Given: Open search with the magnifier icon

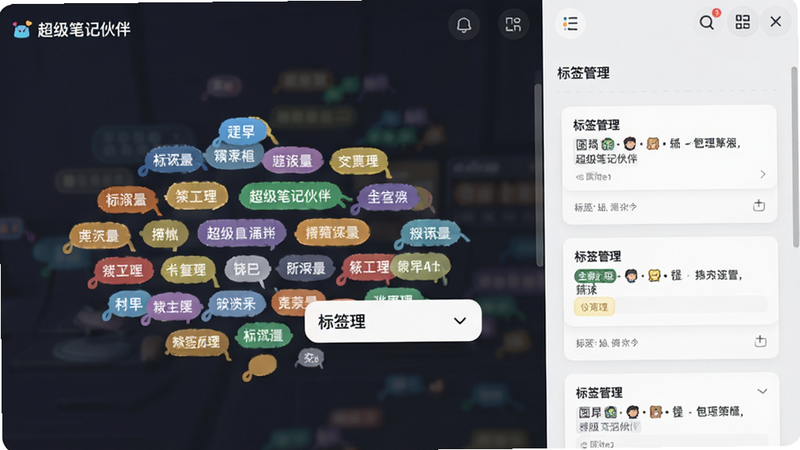Looking at the screenshot, I should (707, 22).
